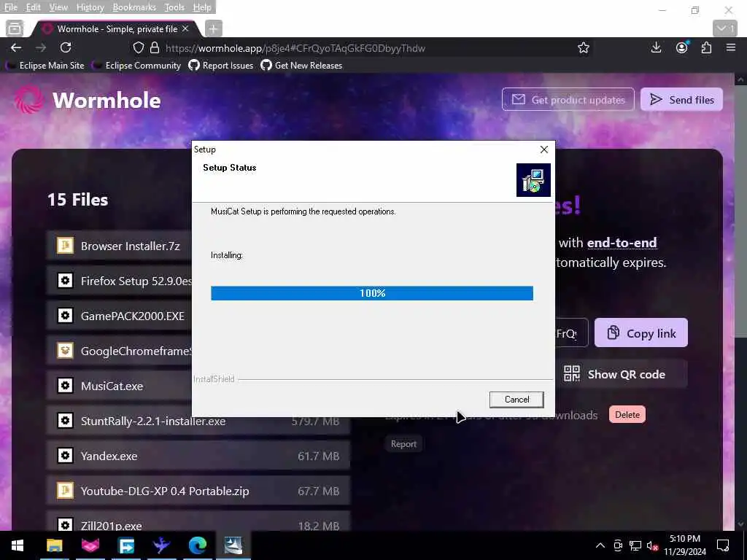This screenshot has width=747, height=560.
Task: Click the Report button
Action: tap(403, 444)
